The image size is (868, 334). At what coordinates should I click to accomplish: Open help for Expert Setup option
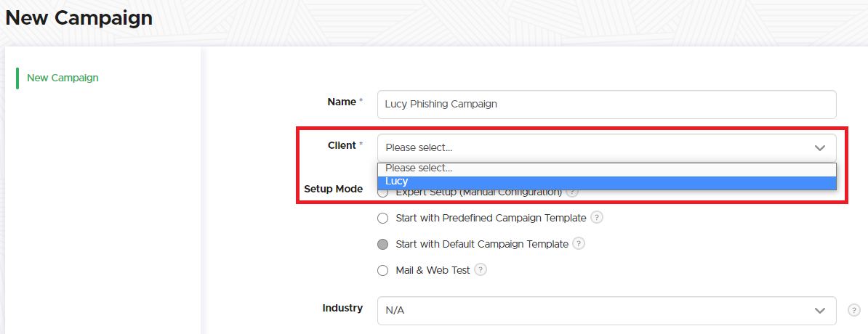pyautogui.click(x=573, y=192)
